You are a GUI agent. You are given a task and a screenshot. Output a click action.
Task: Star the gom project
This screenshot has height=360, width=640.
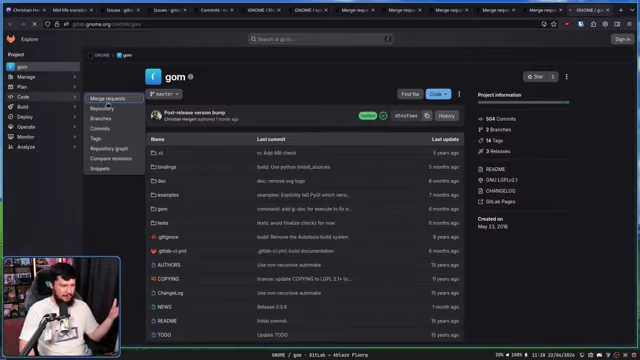coord(535,77)
